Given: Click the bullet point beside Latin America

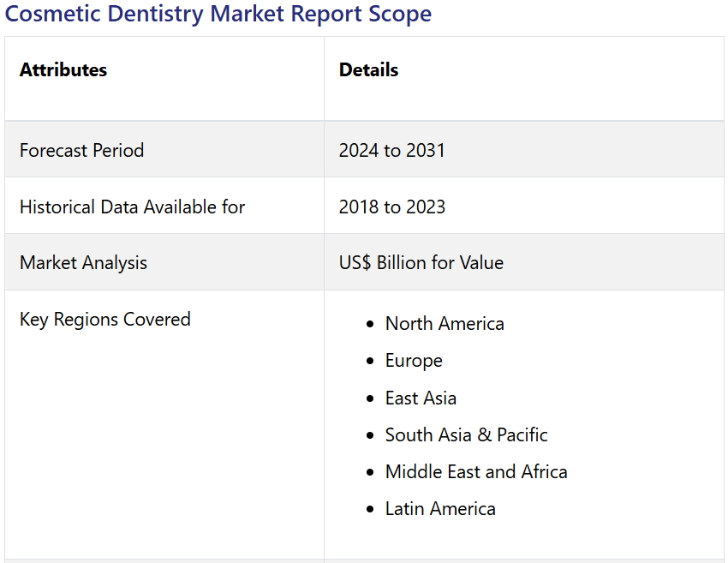Looking at the screenshot, I should [370, 510].
